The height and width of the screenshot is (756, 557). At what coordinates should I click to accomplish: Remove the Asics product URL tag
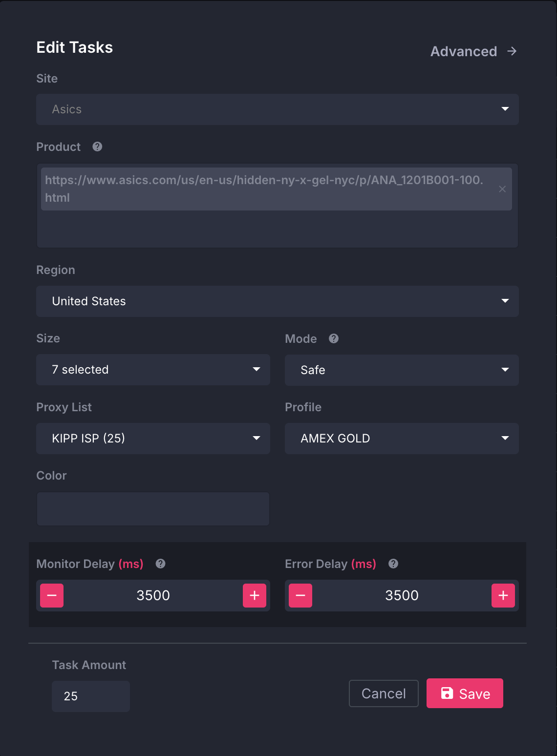tap(502, 189)
